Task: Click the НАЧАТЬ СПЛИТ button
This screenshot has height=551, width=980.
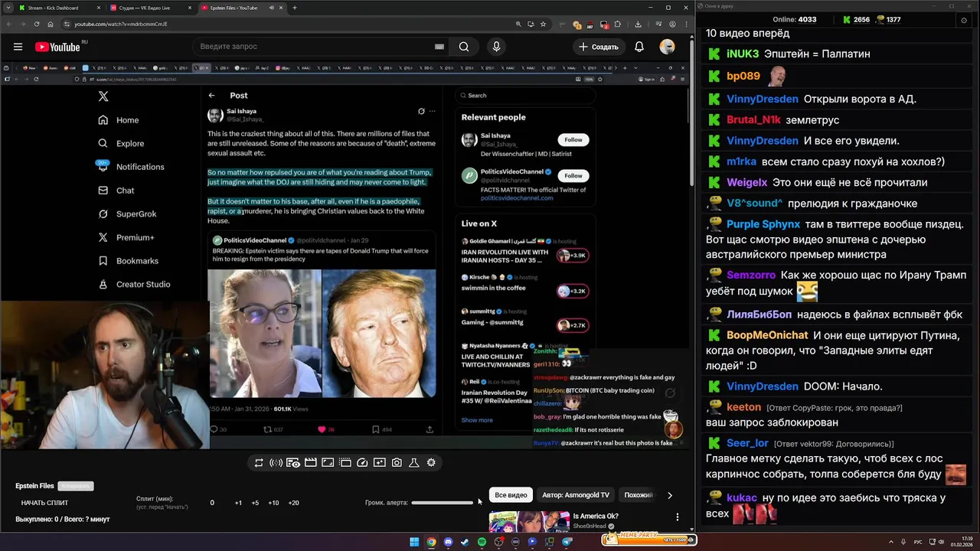Action: 44,503
